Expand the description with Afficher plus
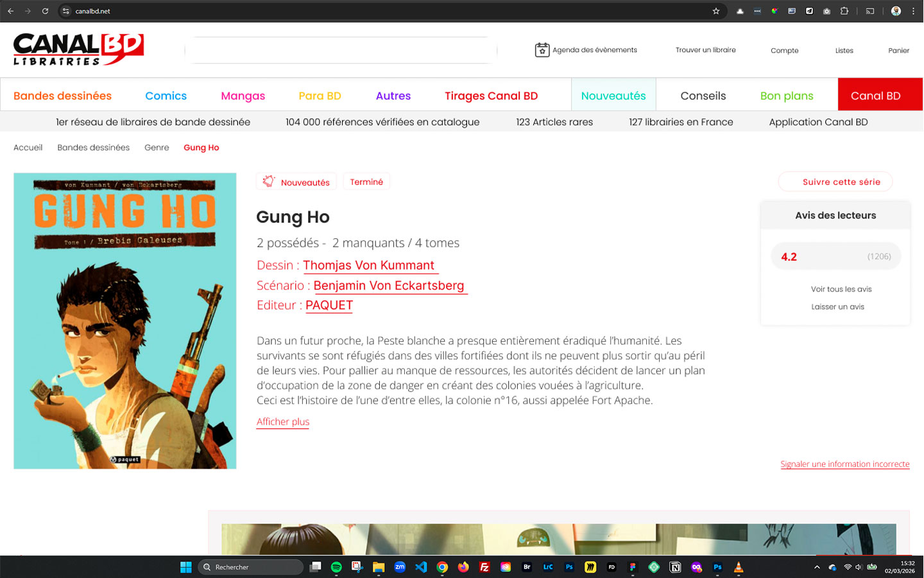Viewport: 924px width, 578px height. (x=282, y=422)
